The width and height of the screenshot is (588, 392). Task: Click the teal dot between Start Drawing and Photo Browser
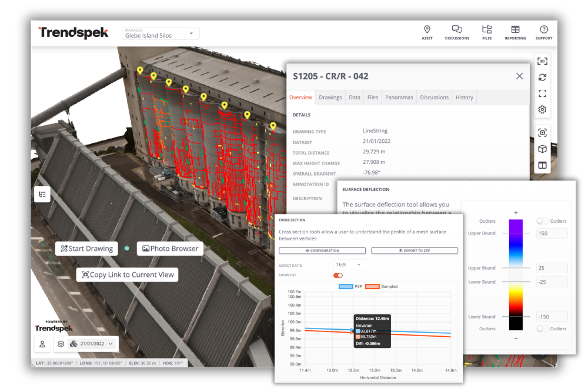pyautogui.click(x=127, y=248)
